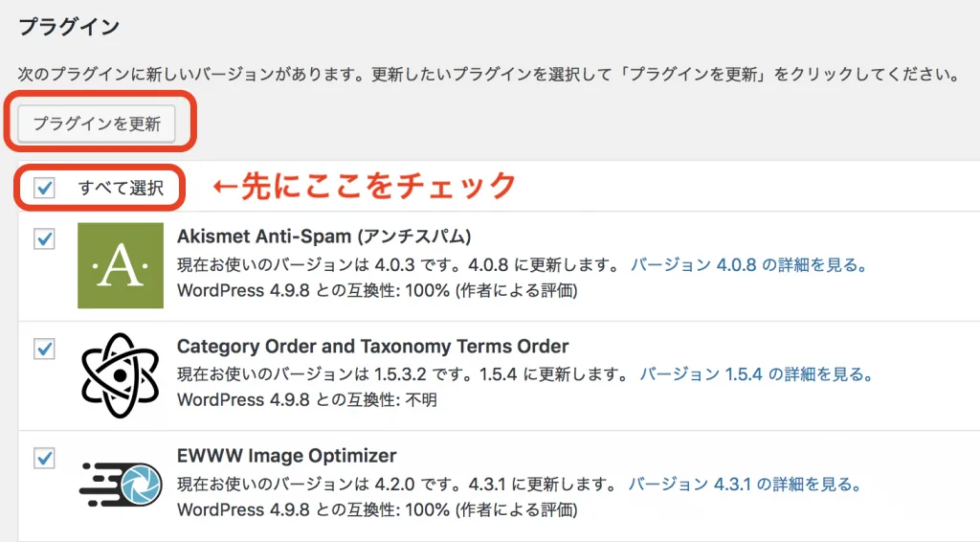The width and height of the screenshot is (980, 542).
Task: Click the EWWW Image Optimizer shutter icon
Action: coord(121,485)
